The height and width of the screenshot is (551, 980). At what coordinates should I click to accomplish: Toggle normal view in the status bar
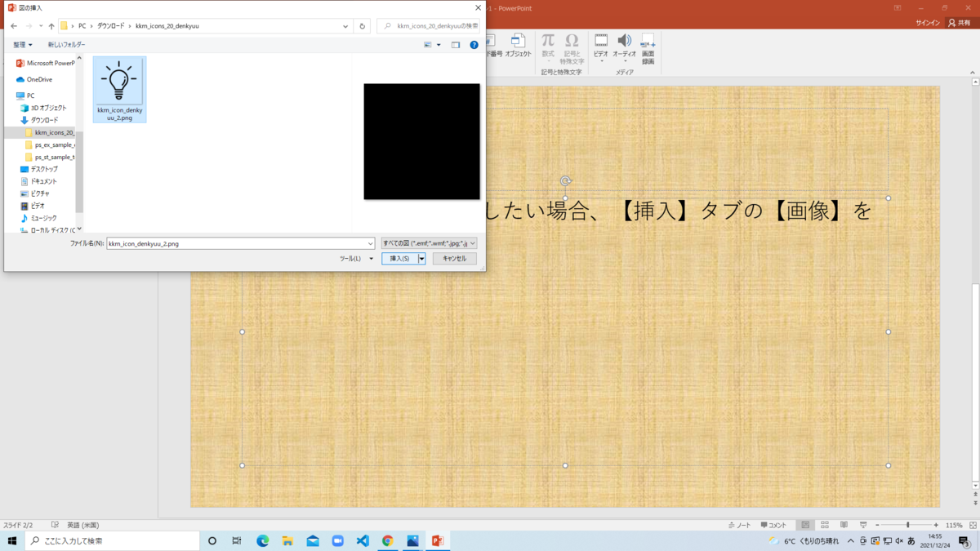[804, 525]
